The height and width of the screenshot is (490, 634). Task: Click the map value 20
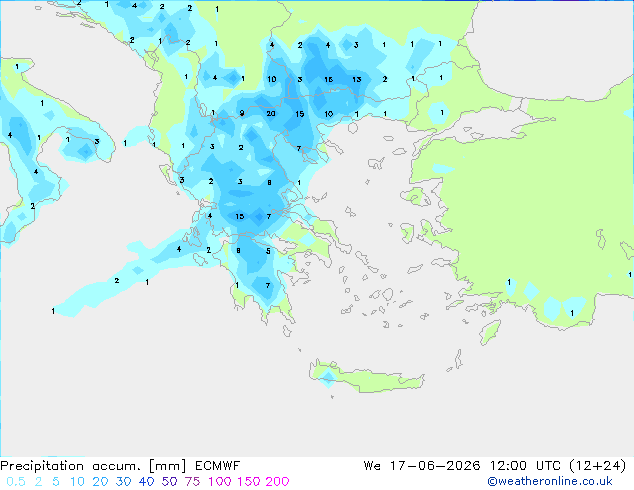click(x=271, y=114)
